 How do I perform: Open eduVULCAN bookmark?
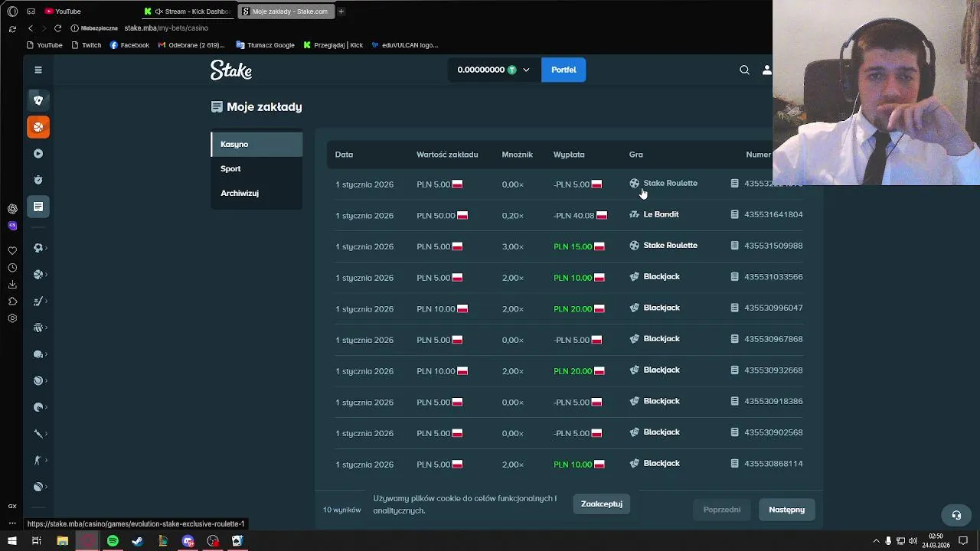coord(404,45)
